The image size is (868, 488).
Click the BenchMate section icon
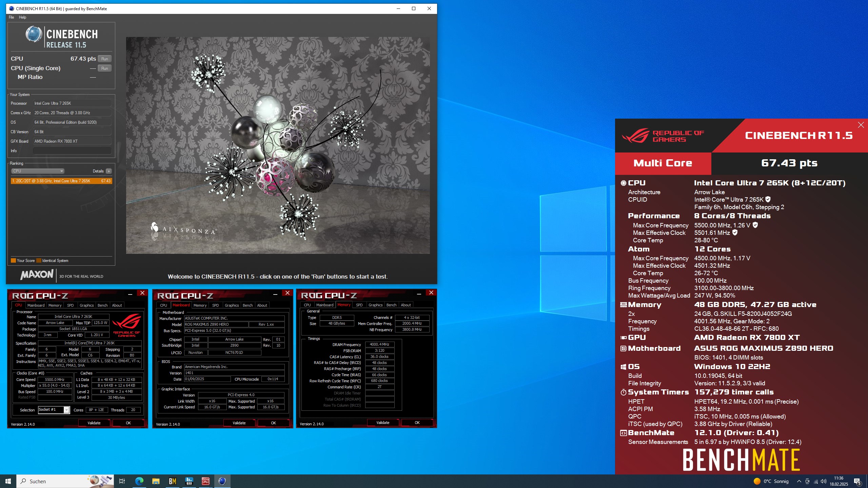[x=623, y=433]
